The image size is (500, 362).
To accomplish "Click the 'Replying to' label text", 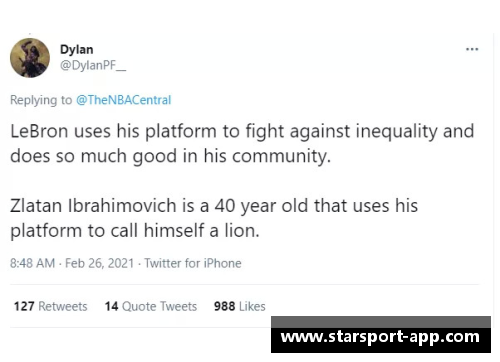I will (x=41, y=100).
